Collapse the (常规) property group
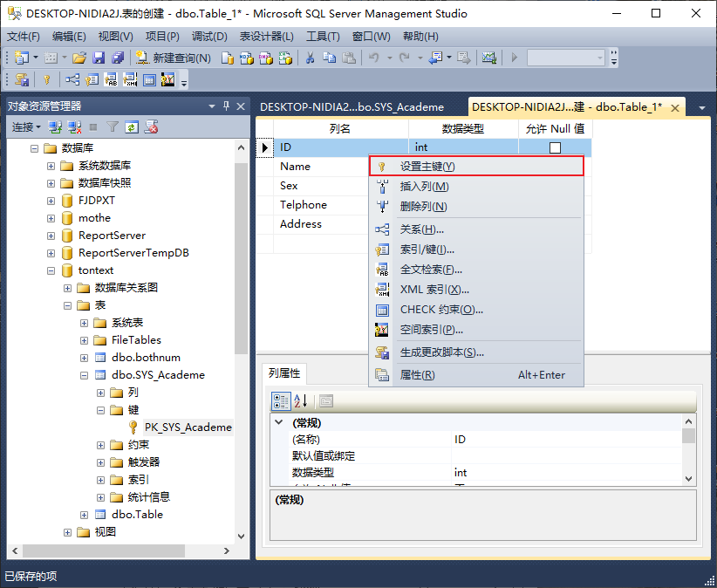The width and height of the screenshot is (717, 588). coord(279,422)
